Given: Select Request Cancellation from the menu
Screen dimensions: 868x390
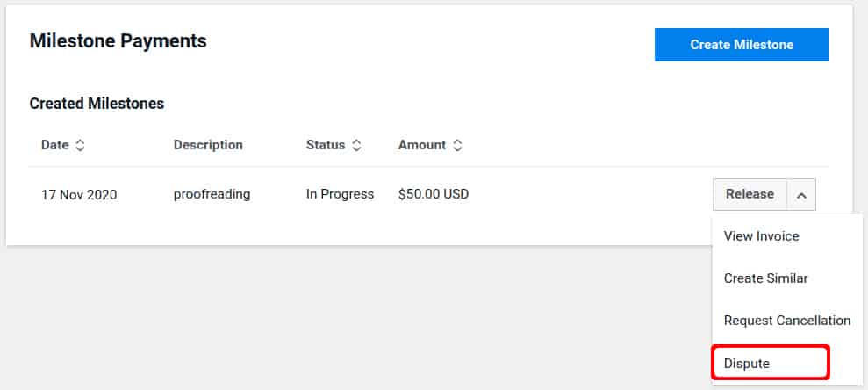Looking at the screenshot, I should coord(786,321).
